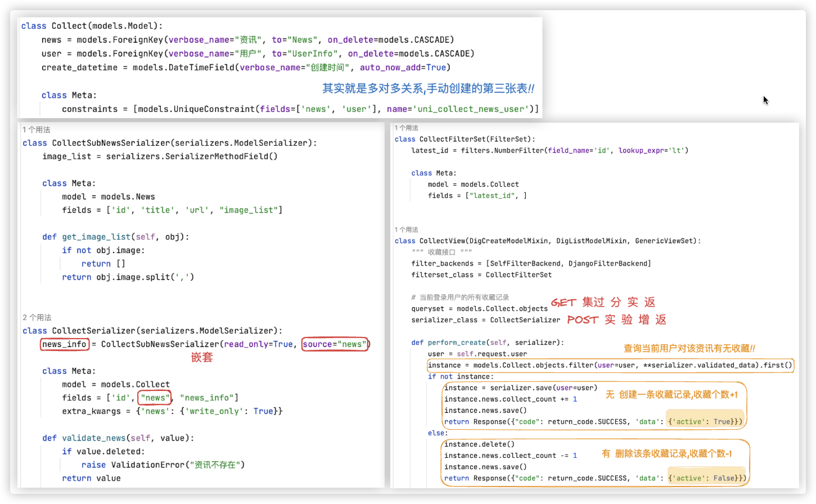816x504 pixels.
Task: Click the red '嵌套' annotation
Action: [202, 358]
